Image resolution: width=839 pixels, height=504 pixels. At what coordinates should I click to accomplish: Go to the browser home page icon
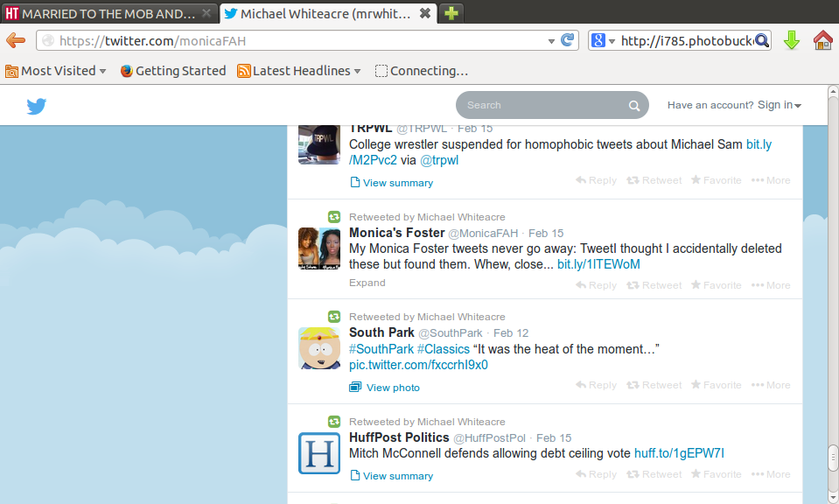[823, 40]
